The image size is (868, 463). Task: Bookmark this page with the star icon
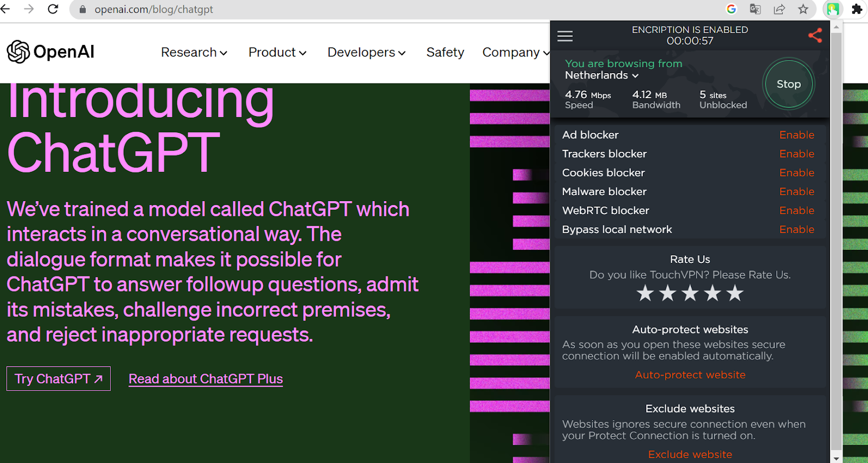[803, 9]
